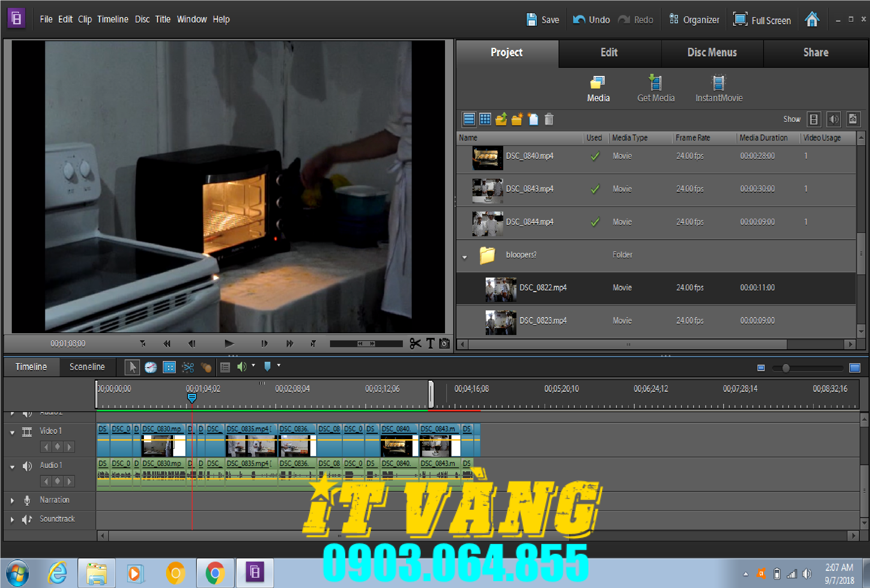Select the Time Stretch tool
The width and height of the screenshot is (870, 588).
point(150,367)
